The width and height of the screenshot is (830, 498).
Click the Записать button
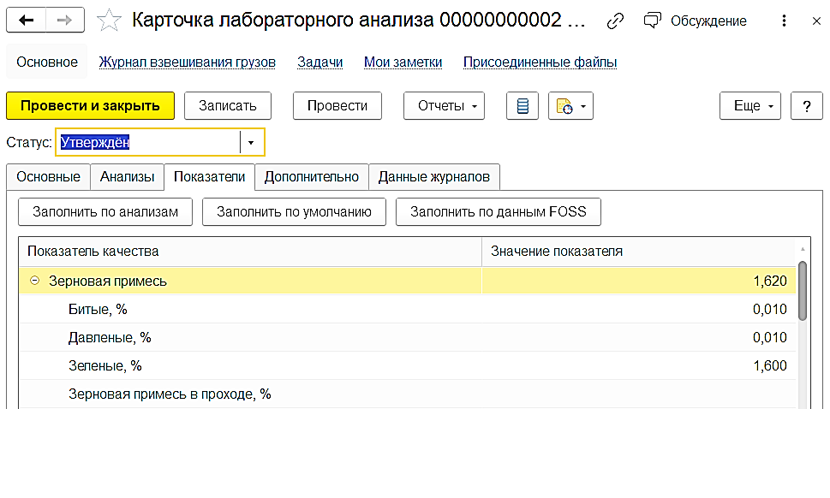click(228, 106)
